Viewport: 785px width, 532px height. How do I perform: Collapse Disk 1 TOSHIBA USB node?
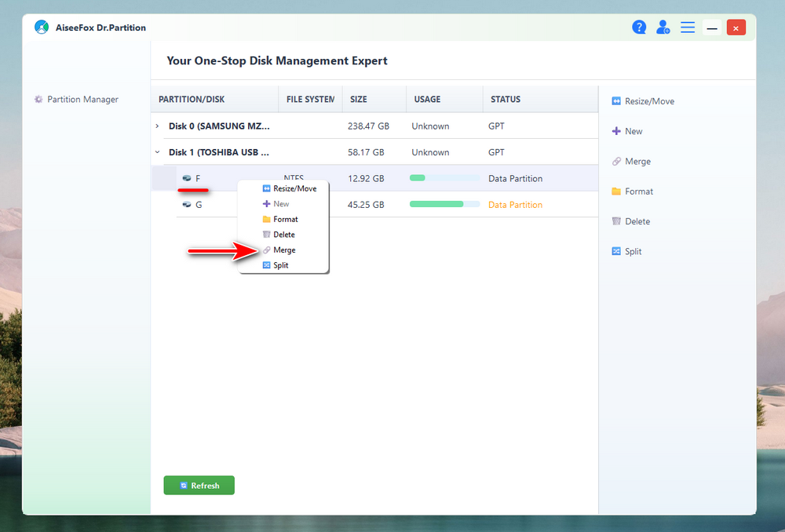tap(157, 152)
